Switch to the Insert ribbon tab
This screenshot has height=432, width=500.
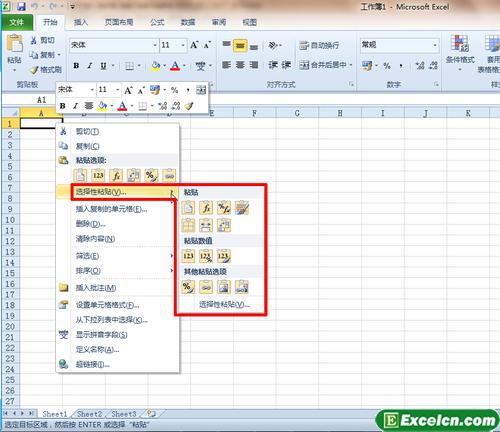tap(81, 22)
